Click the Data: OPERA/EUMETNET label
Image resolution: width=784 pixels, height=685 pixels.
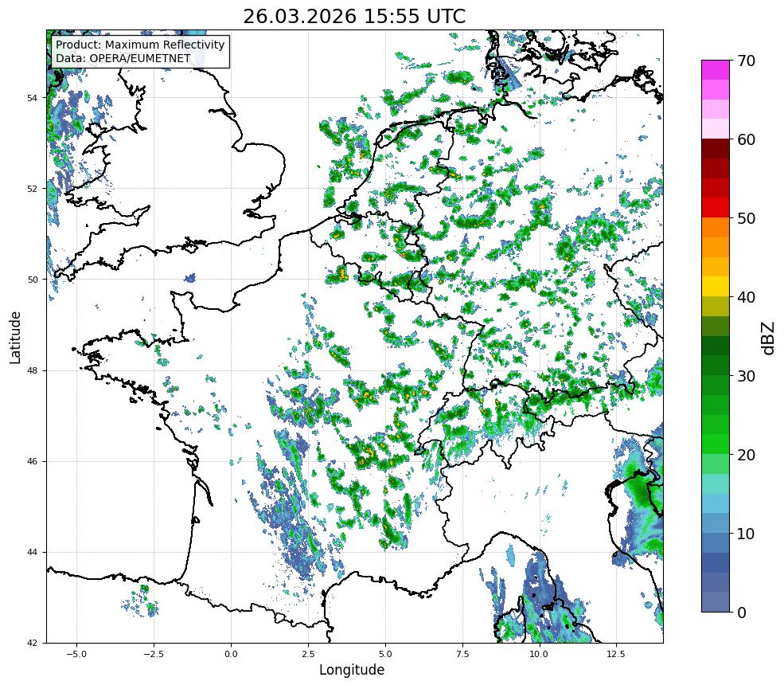123,58
